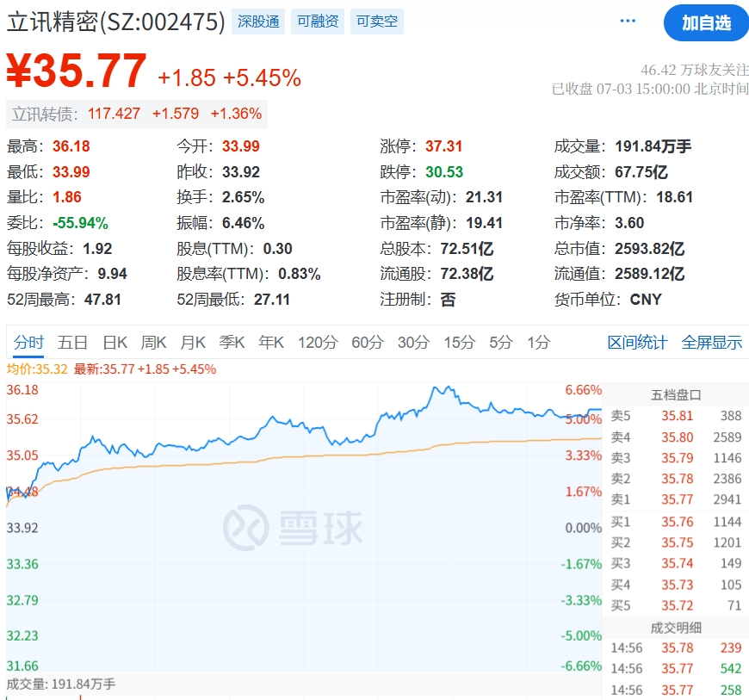Switch to the 分时 chart tab
The image size is (749, 700).
click(28, 343)
